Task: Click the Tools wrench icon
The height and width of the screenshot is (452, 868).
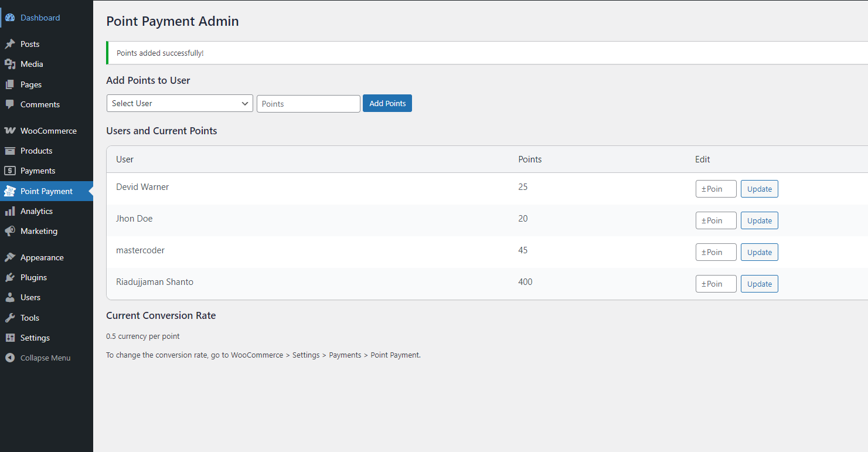Action: click(x=10, y=318)
